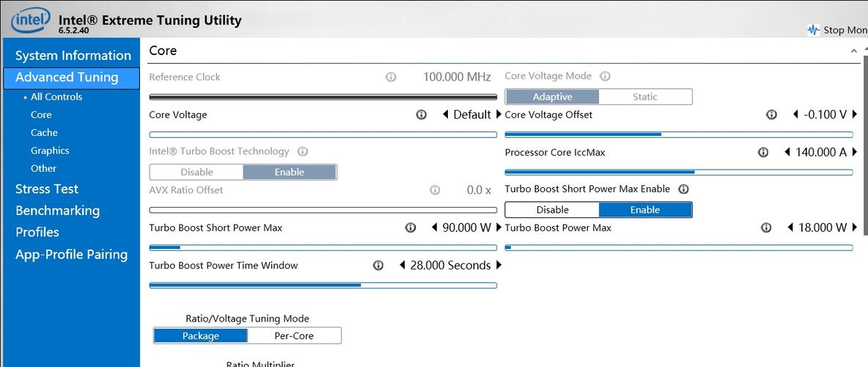The height and width of the screenshot is (367, 868).
Task: Show info for Turbo Boost Short Power Max Enable
Action: [684, 189]
